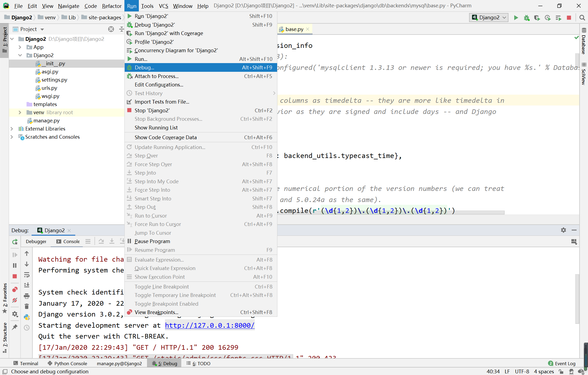Open Search Everywhere magnifier icon
Image resolution: width=588 pixels, height=375 pixels.
point(582,18)
